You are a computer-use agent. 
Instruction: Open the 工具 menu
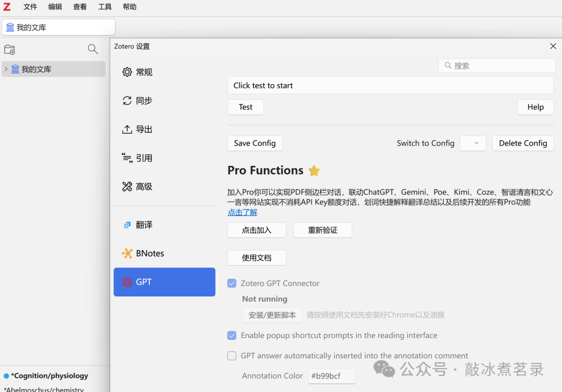coord(105,7)
